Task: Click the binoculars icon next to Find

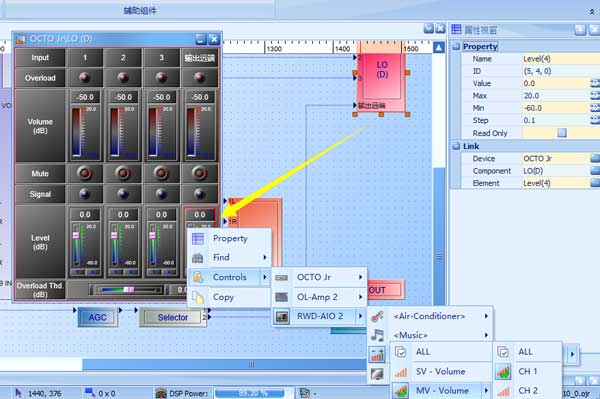Action: pos(197,258)
